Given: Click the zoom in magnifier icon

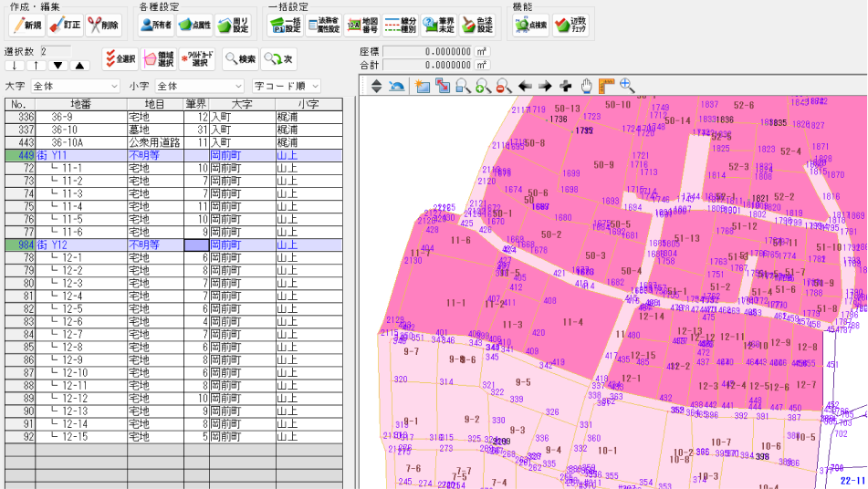Looking at the screenshot, I should click(x=483, y=86).
